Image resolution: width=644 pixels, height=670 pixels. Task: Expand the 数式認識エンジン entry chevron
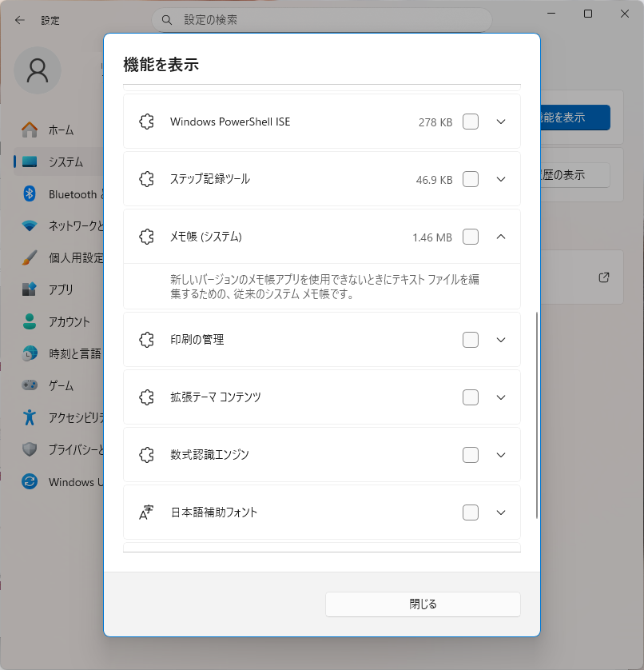[501, 455]
